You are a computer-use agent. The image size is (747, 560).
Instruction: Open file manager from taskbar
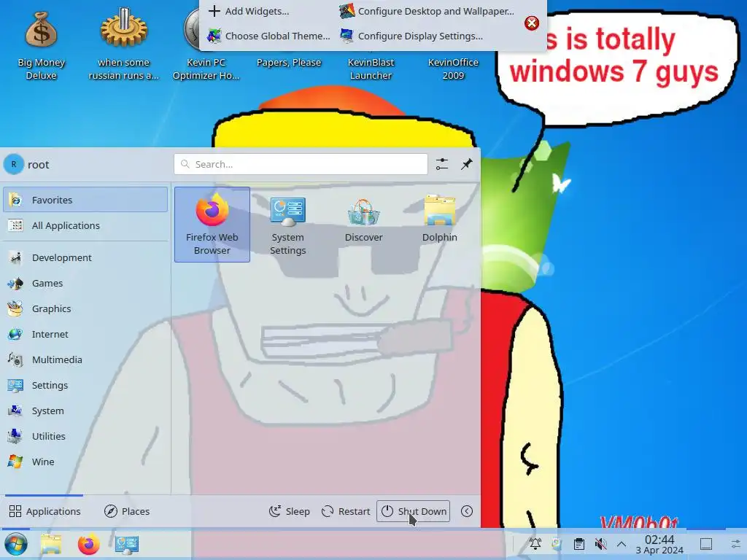pos(52,544)
